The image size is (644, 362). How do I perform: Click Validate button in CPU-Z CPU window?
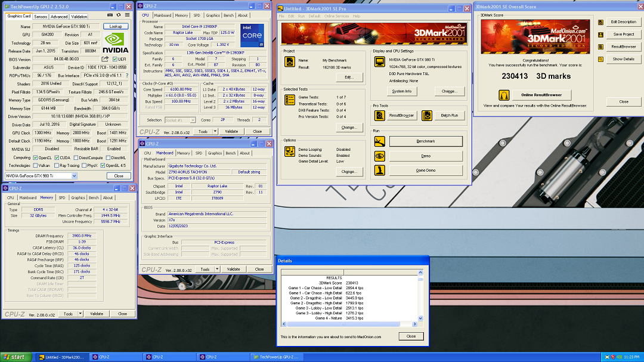tap(231, 131)
